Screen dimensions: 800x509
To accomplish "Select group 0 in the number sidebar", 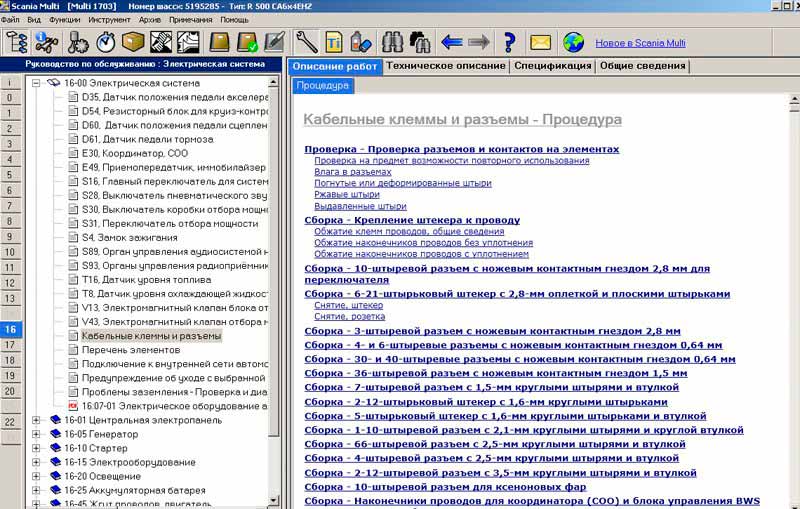I will pos(10,98).
